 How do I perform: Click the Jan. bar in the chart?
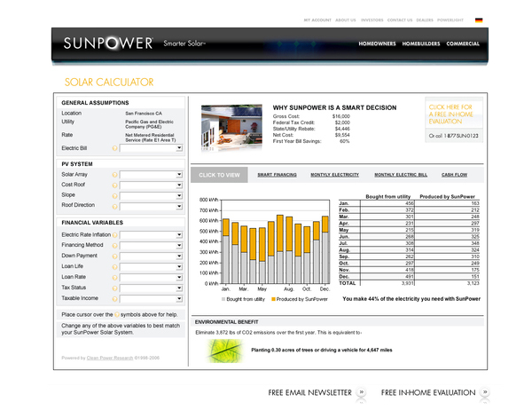pos(225,251)
